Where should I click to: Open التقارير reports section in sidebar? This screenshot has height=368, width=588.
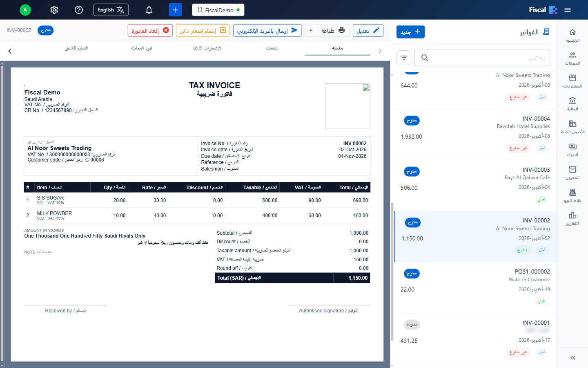pyautogui.click(x=572, y=218)
